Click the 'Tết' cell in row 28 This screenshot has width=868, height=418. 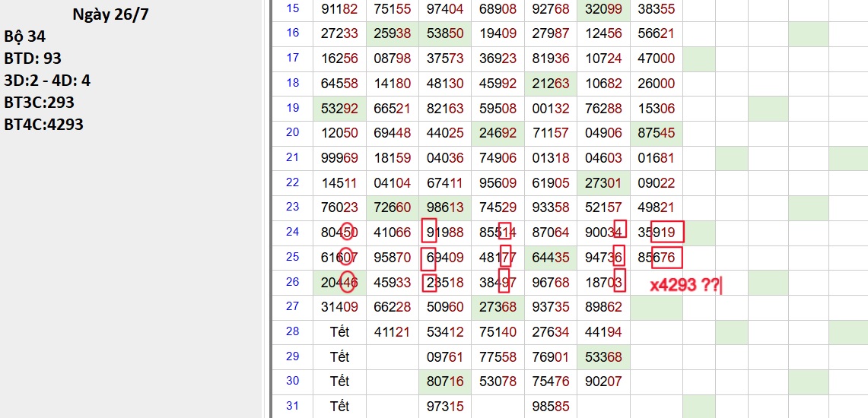339,332
